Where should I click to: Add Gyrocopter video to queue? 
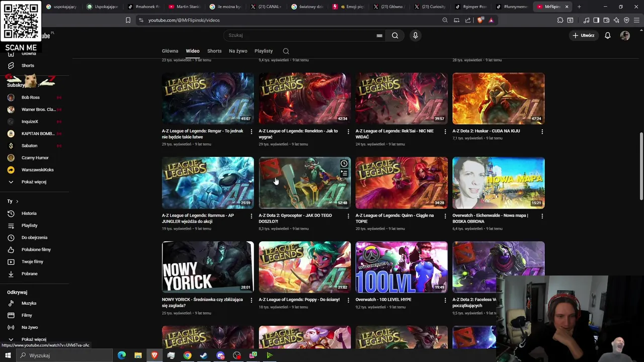[x=344, y=173]
